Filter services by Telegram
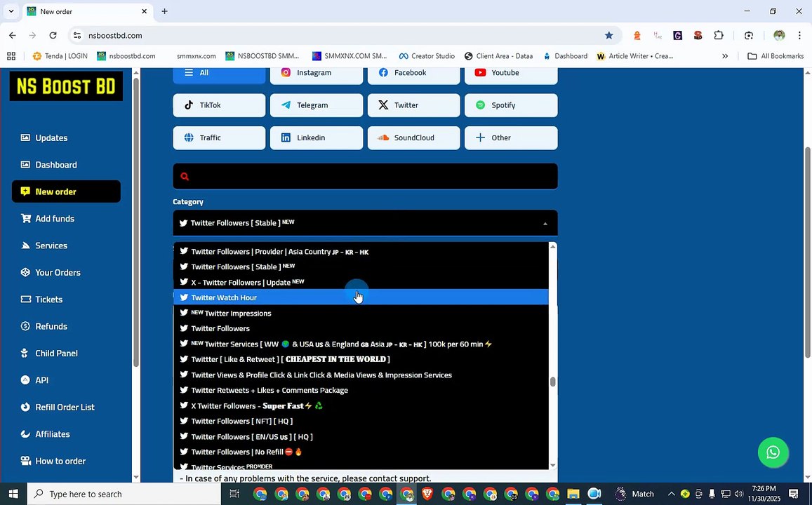Image resolution: width=812 pixels, height=505 pixels. click(317, 105)
